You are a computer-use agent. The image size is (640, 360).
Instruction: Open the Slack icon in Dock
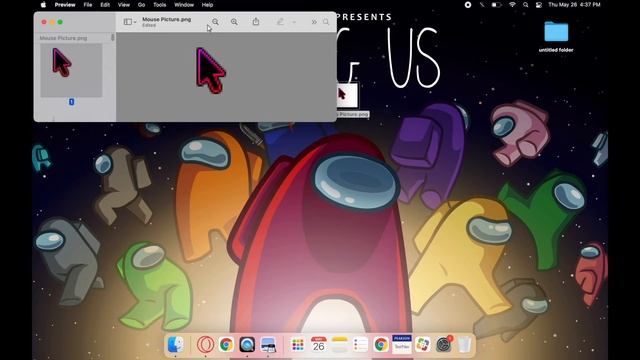point(423,344)
